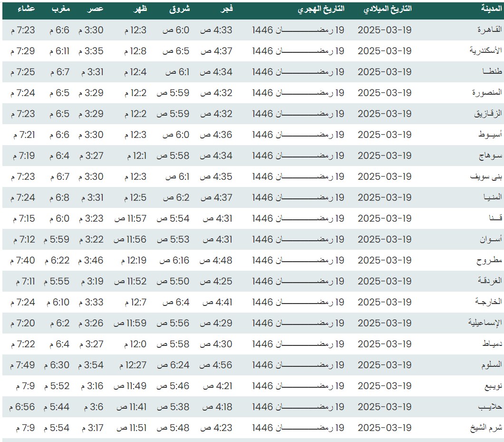The image size is (504, 442).
Task: Click the عشاء column header
Action: coord(22,9)
